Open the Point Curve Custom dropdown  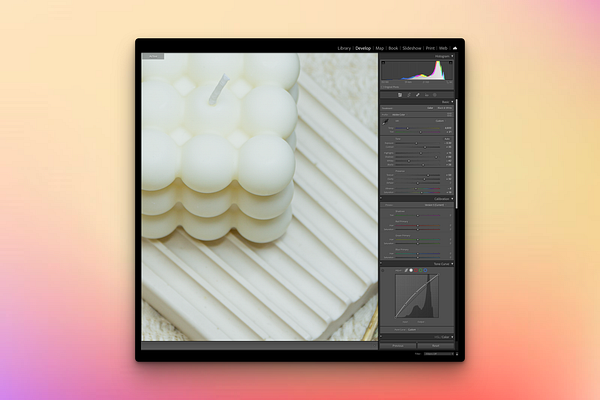(x=412, y=330)
